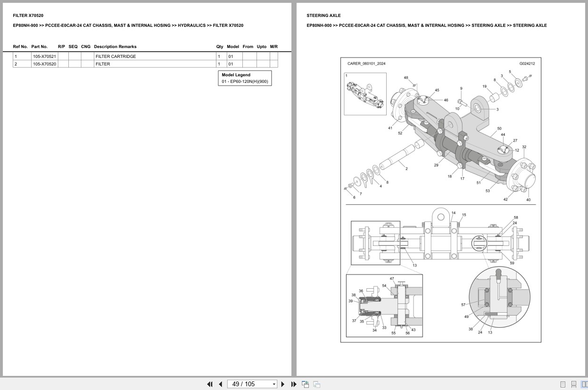
Task: Click callout number 59 on plan view
Action: (512, 263)
